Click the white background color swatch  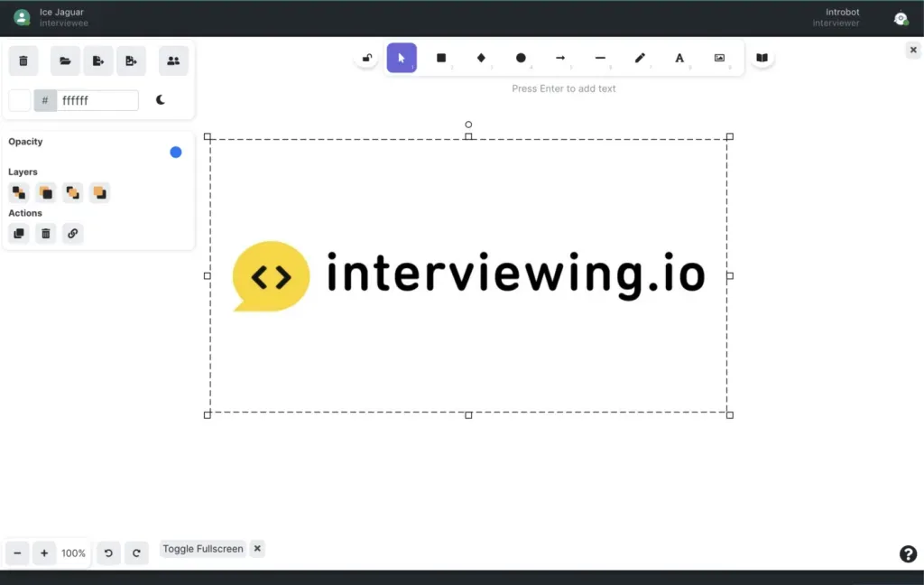point(20,100)
